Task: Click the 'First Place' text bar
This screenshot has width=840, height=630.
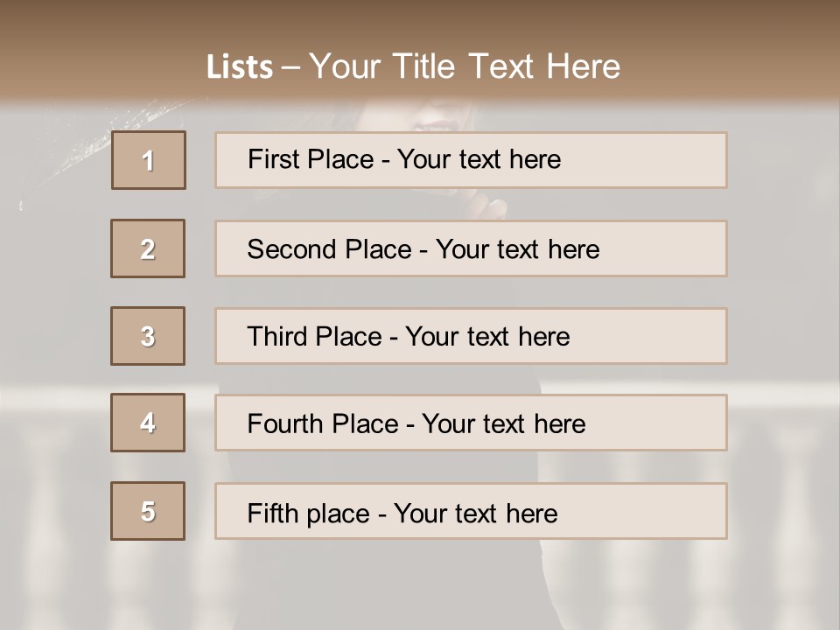Action: click(471, 160)
